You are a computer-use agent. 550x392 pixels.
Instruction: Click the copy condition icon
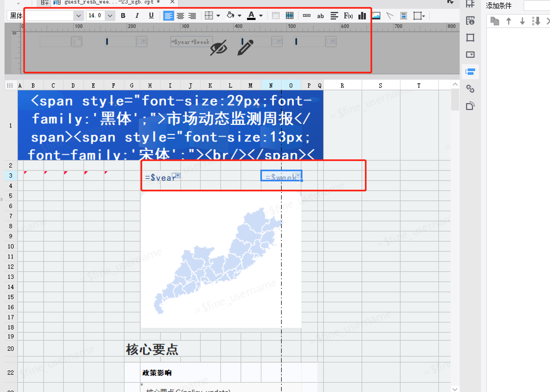(495, 21)
